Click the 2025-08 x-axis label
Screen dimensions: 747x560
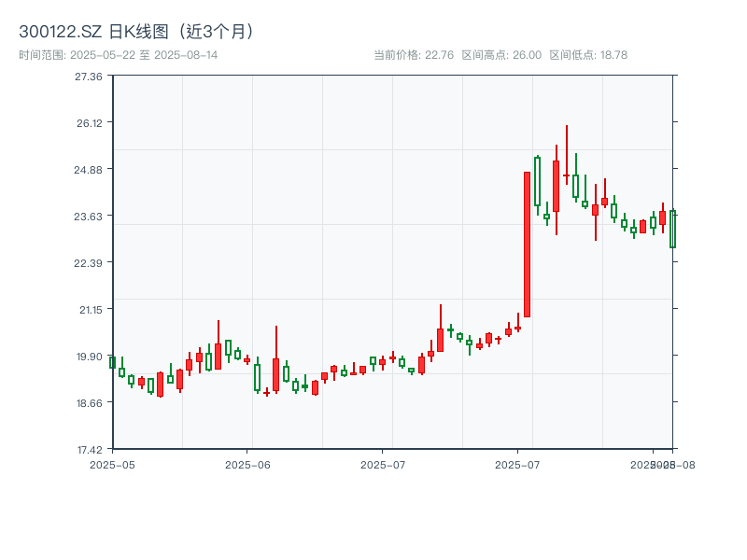[x=664, y=463]
